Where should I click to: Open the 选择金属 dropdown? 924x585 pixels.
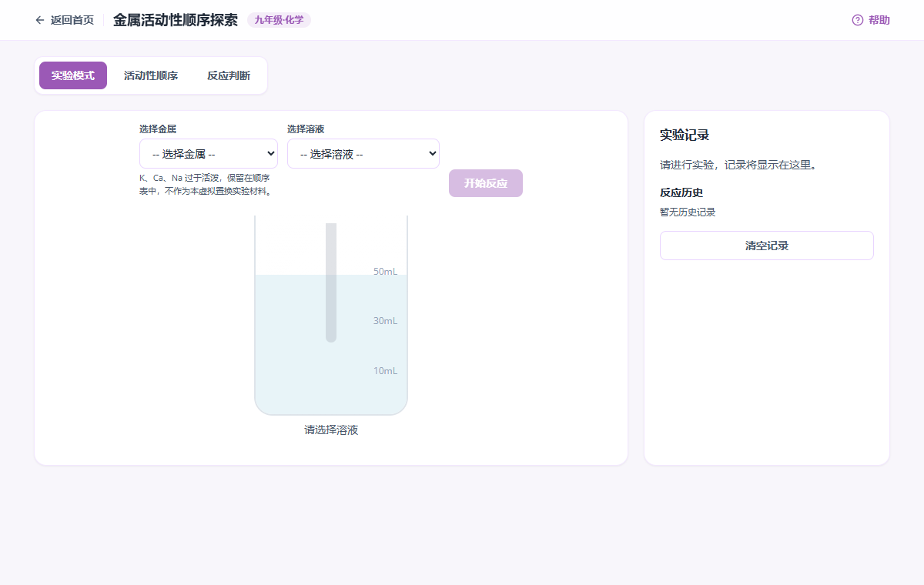(209, 154)
